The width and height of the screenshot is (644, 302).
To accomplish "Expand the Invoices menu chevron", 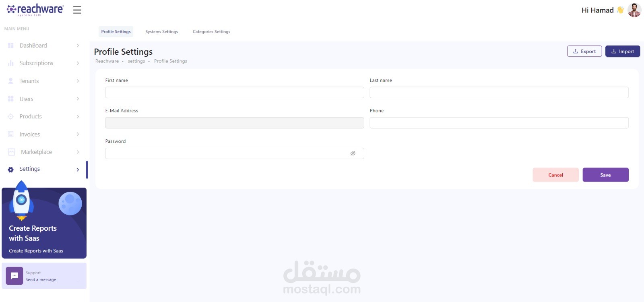I will tap(78, 134).
